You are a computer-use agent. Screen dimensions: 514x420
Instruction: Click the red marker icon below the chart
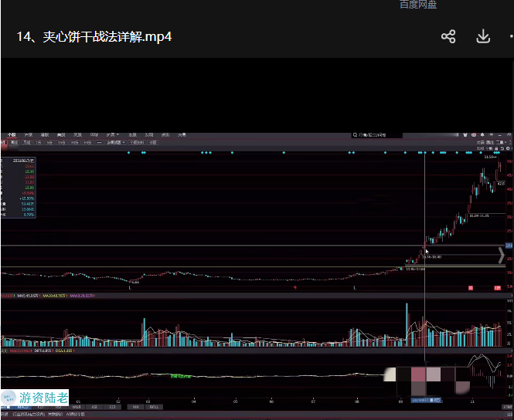pyautogui.click(x=470, y=287)
